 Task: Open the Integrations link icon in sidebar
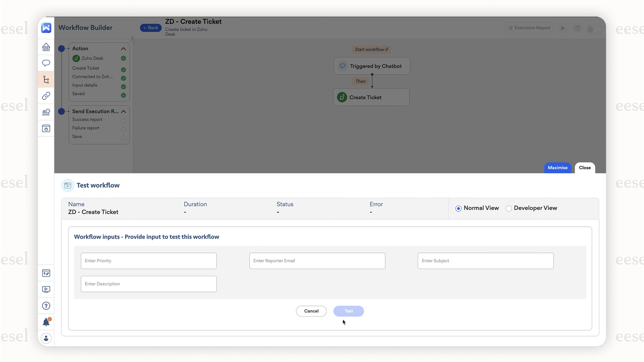46,96
